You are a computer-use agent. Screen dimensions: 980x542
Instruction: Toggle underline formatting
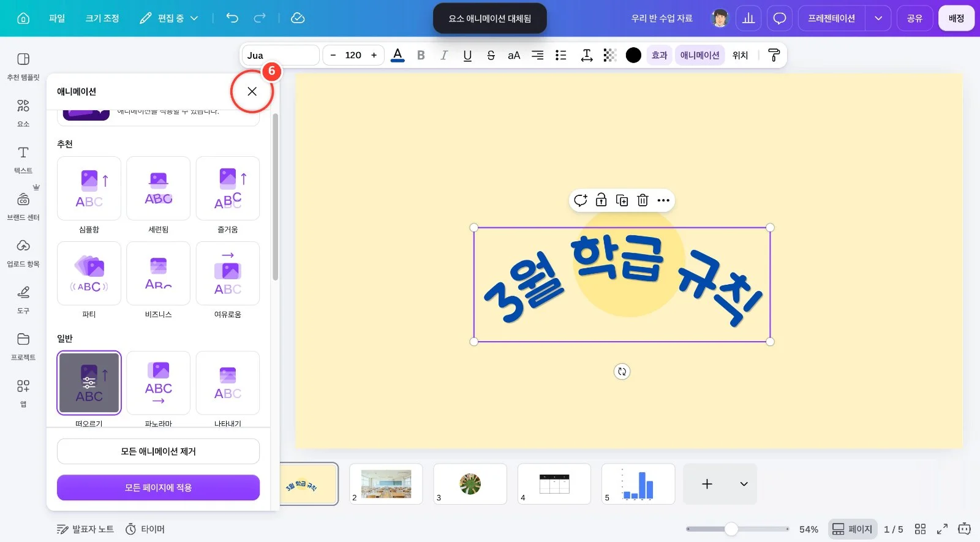pos(467,55)
